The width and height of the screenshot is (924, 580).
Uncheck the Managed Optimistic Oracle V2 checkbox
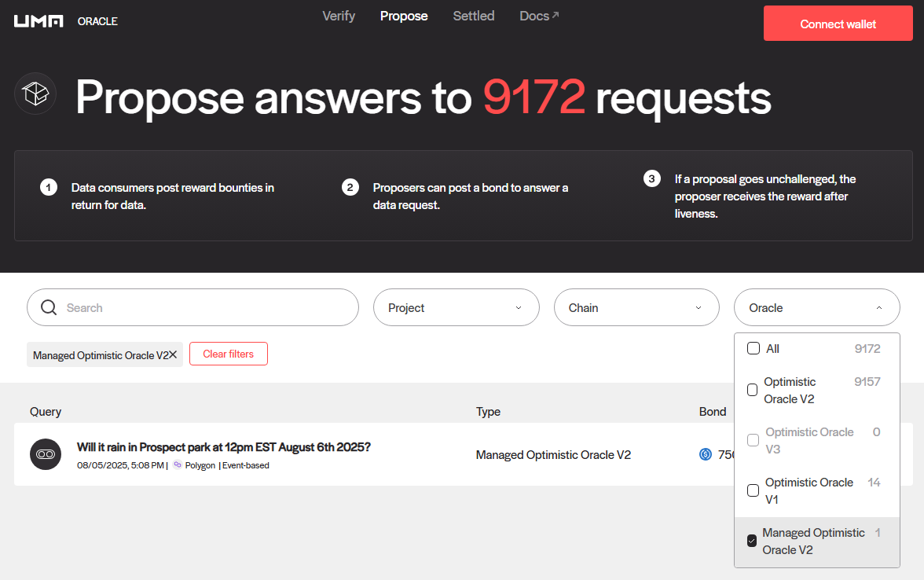coord(752,541)
